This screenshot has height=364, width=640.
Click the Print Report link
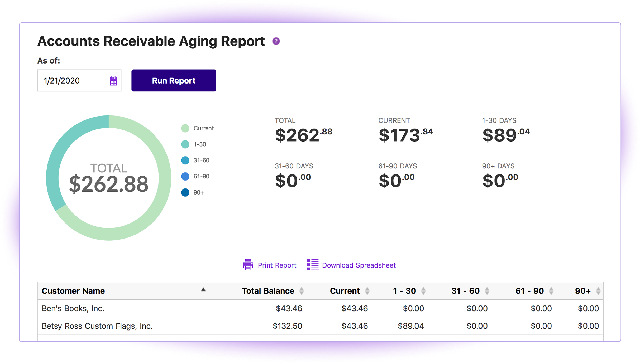pos(277,265)
